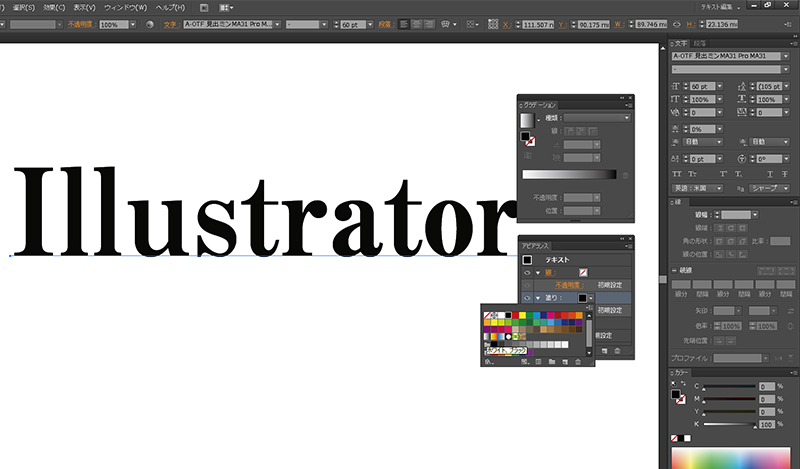
Task: Click the gradient preview thumbnail in グラデーション panel
Action: [x=527, y=120]
